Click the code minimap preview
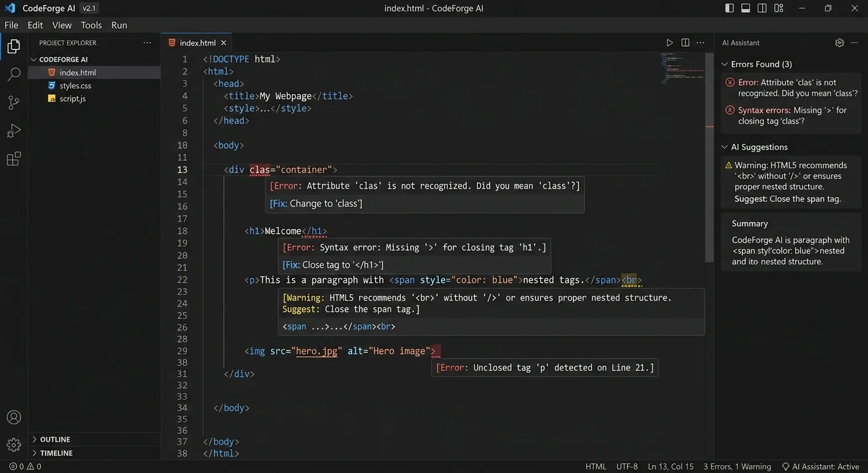This screenshot has width=868, height=473. (x=682, y=68)
